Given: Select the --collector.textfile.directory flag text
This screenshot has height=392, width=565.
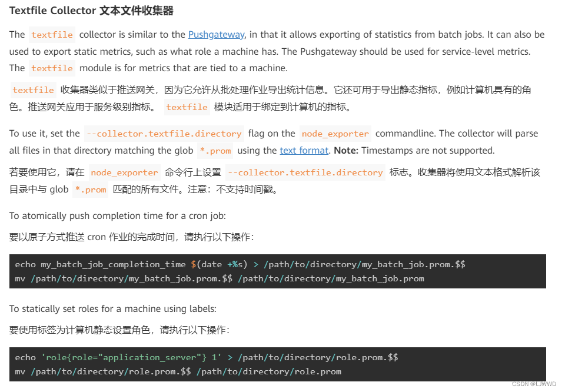Looking at the screenshot, I should pos(164,134).
